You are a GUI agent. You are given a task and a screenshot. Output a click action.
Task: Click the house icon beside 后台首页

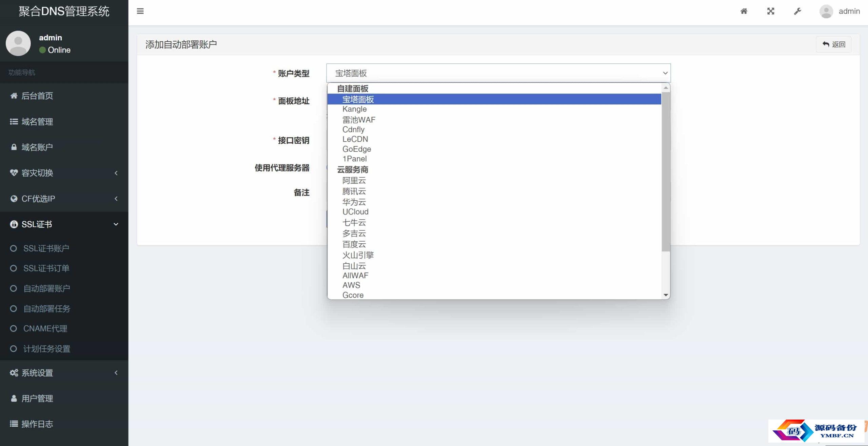point(14,96)
